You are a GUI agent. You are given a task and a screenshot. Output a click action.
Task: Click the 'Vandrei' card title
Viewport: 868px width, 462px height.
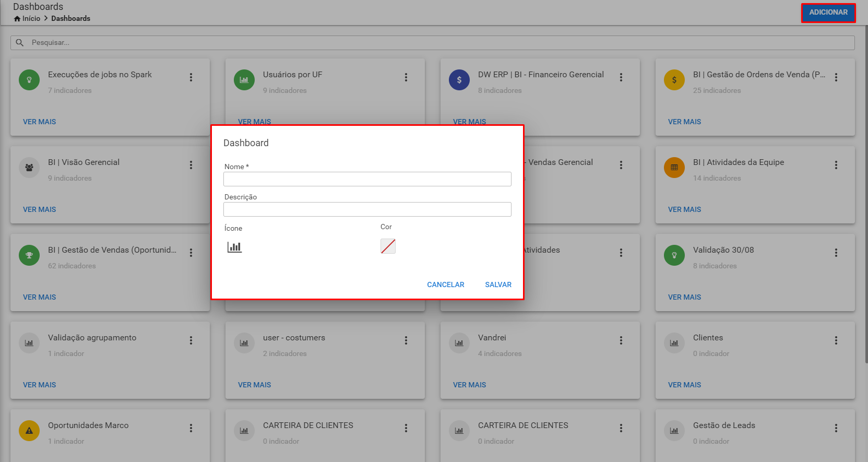[x=492, y=338]
